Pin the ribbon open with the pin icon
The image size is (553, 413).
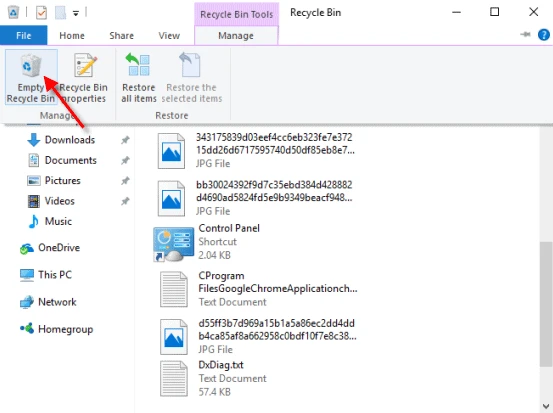coord(525,34)
